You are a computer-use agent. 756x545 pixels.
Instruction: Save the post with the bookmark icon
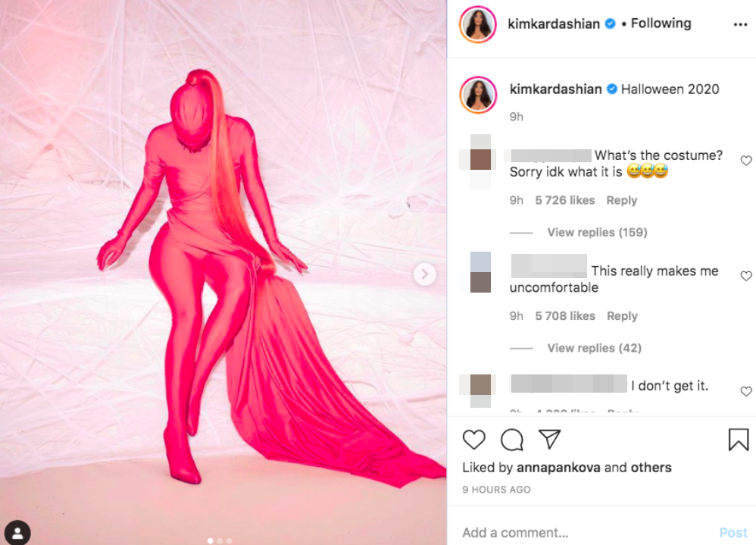point(738,440)
